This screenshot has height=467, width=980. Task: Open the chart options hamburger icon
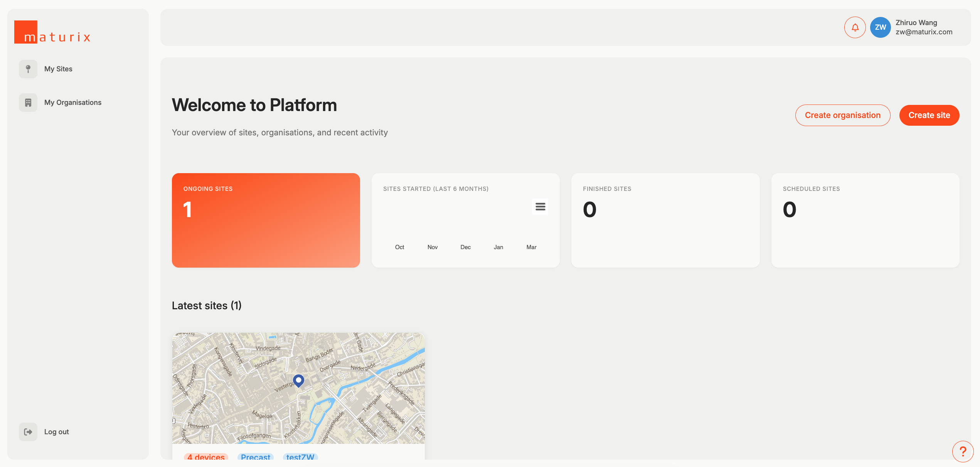(540, 207)
